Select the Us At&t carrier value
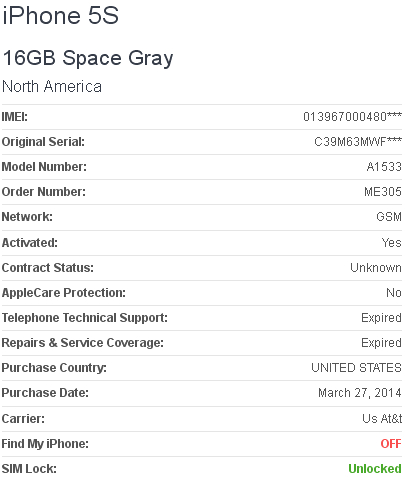Screen dimensions: 405x481 pos(382,419)
